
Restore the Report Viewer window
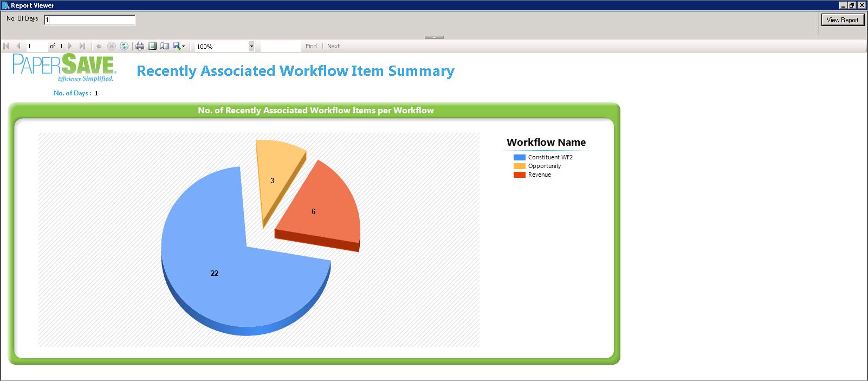(852, 5)
